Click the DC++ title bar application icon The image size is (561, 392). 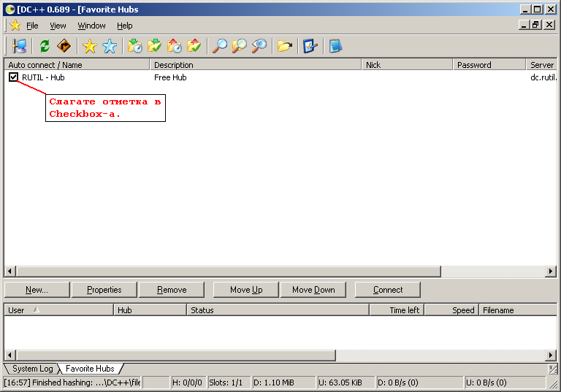coord(10,9)
